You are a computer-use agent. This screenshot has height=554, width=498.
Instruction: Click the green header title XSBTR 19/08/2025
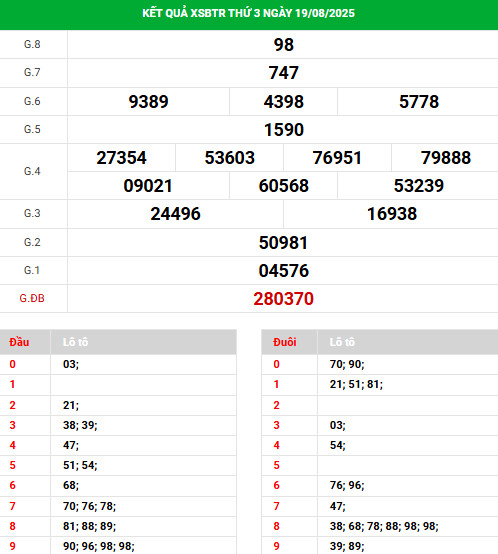[x=248, y=13]
